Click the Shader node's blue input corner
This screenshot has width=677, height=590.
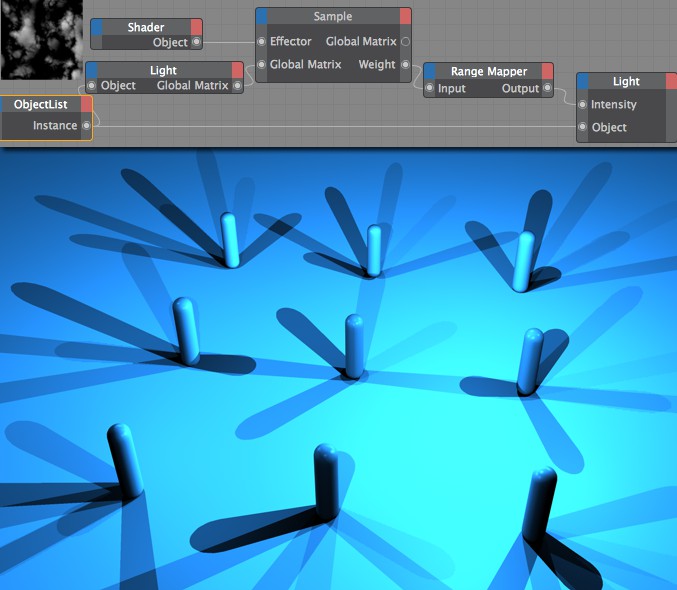click(x=97, y=27)
